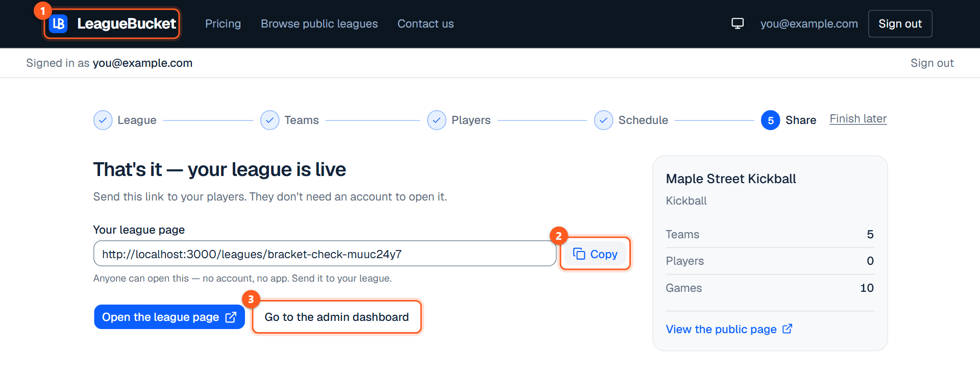The height and width of the screenshot is (376, 980).
Task: Click the Players count value 0
Action: [x=870, y=261]
